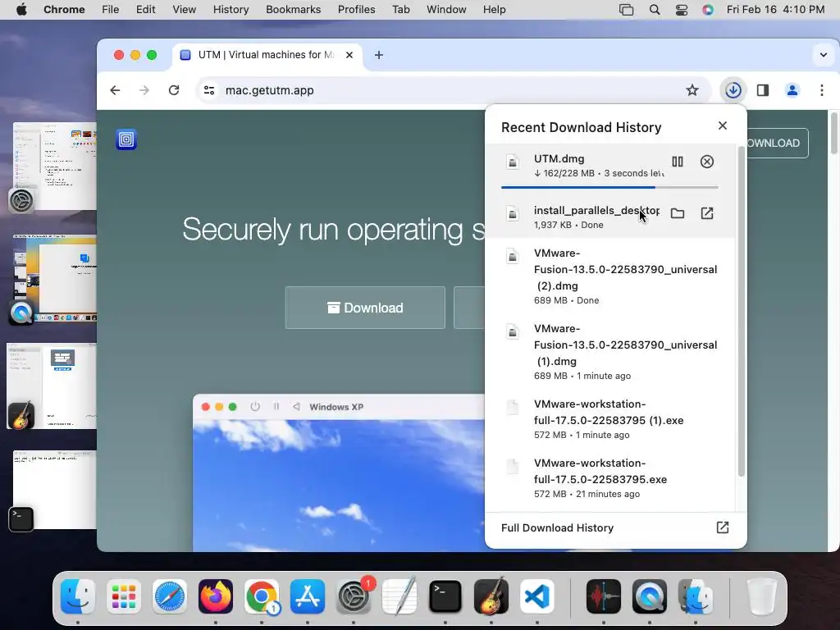The height and width of the screenshot is (630, 840).
Task: Go forward a page
Action: [x=144, y=90]
